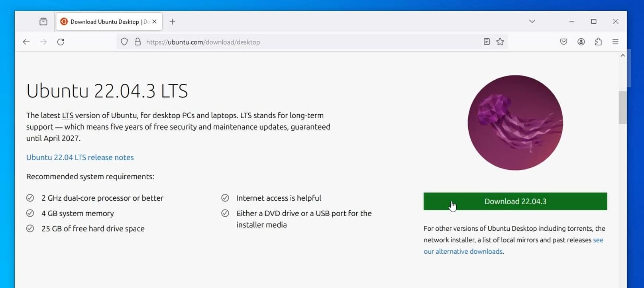644x288 pixels.
Task: Click checkmark icon beside 2 GHz processor
Action: point(30,198)
